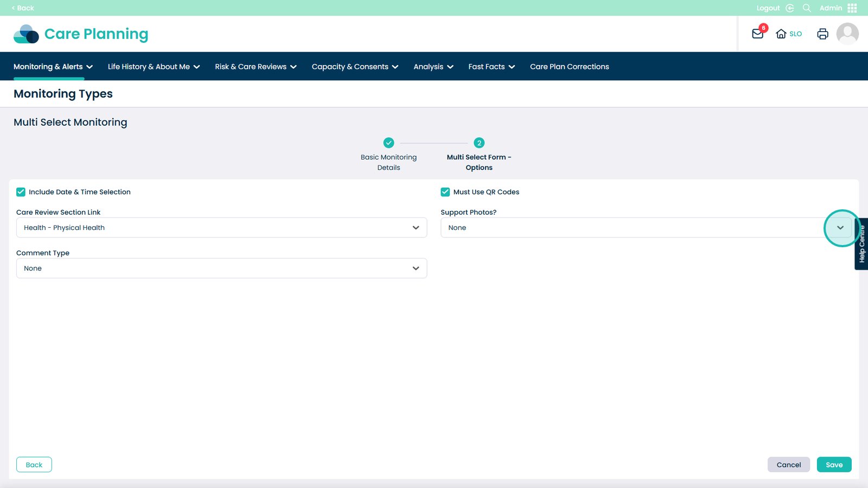Uncheck Include Date & Time Selection

click(x=21, y=192)
